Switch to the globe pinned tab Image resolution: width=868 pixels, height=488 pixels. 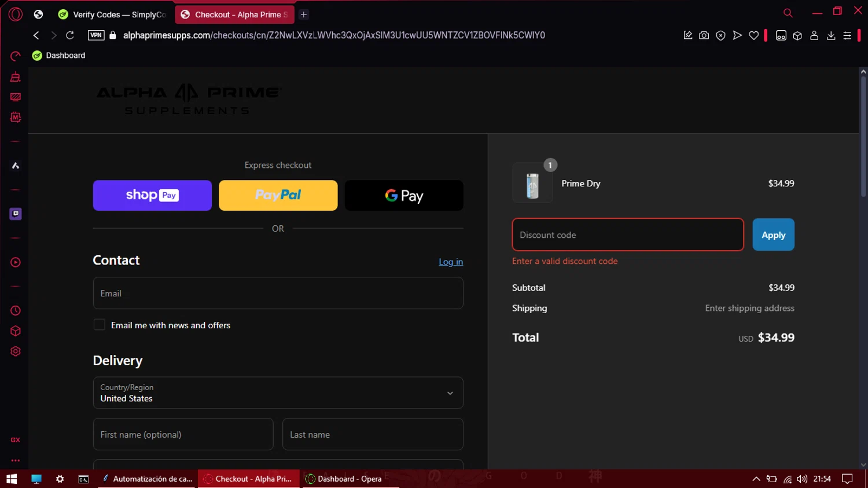[x=38, y=14]
